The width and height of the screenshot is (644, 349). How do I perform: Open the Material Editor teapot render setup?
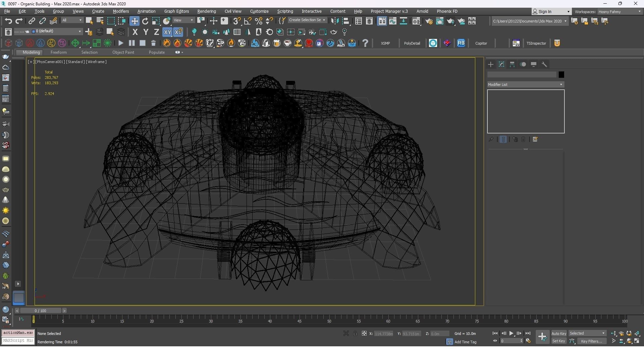tap(429, 21)
